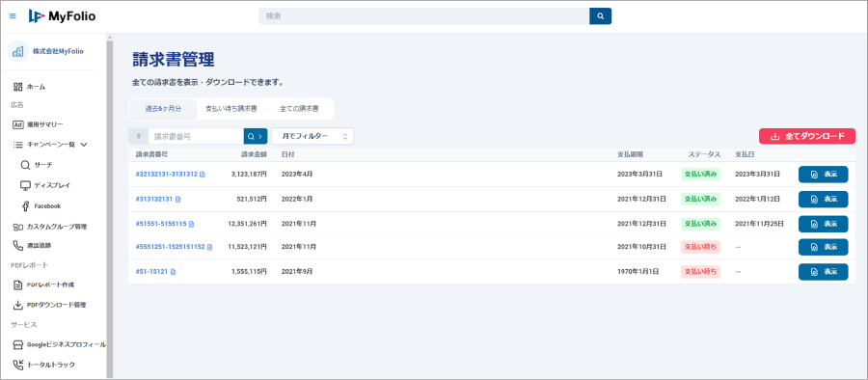This screenshot has width=868, height=380.
Task: Click the 支払期限 column header
Action: pos(630,154)
